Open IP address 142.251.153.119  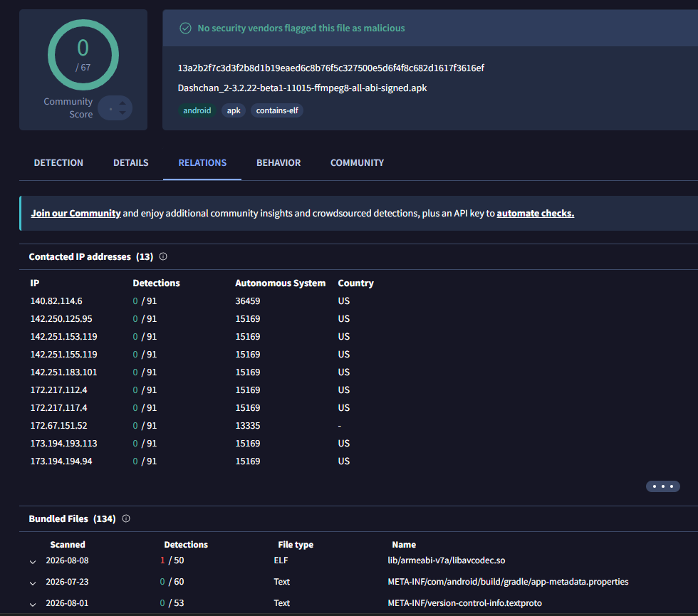tap(63, 336)
